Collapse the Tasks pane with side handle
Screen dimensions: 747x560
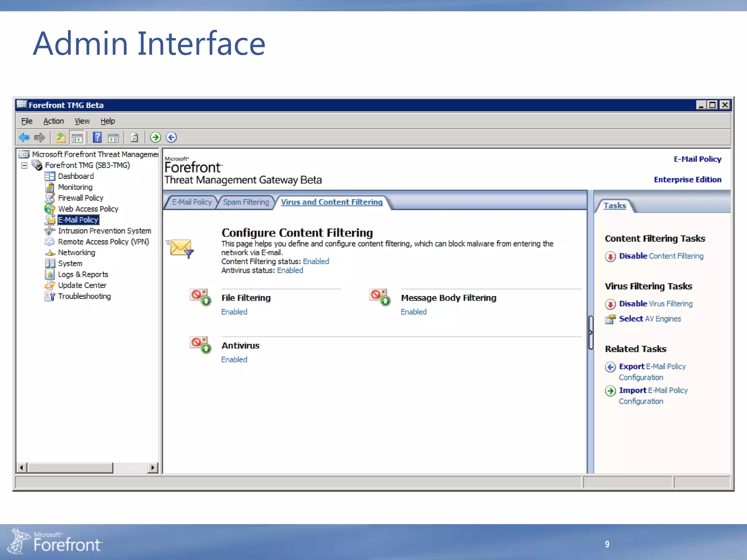(x=591, y=332)
